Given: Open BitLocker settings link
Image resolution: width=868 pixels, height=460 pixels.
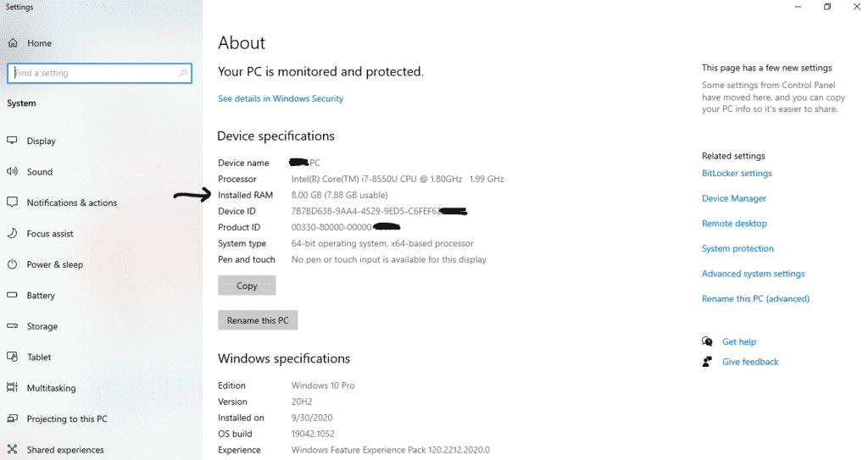Looking at the screenshot, I should [x=737, y=174].
